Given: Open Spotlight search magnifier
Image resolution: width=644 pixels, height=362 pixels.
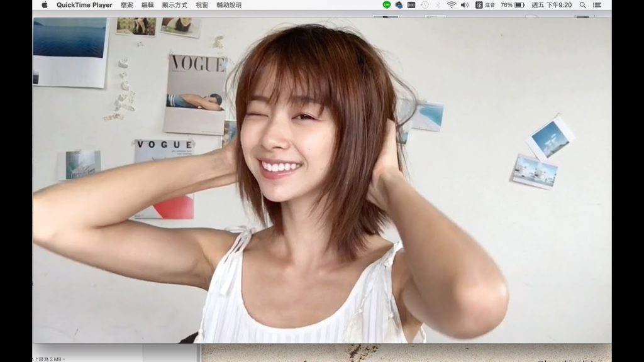Looking at the screenshot, I should point(583,5).
